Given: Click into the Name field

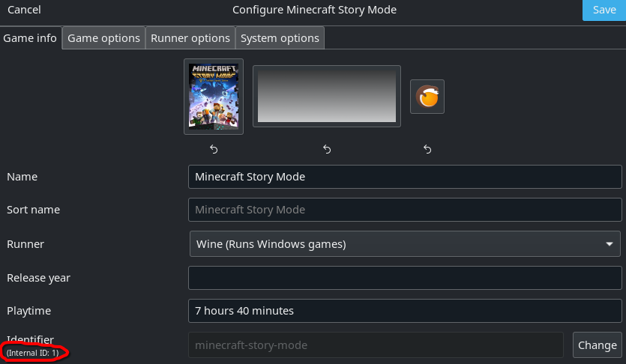Looking at the screenshot, I should 405,177.
